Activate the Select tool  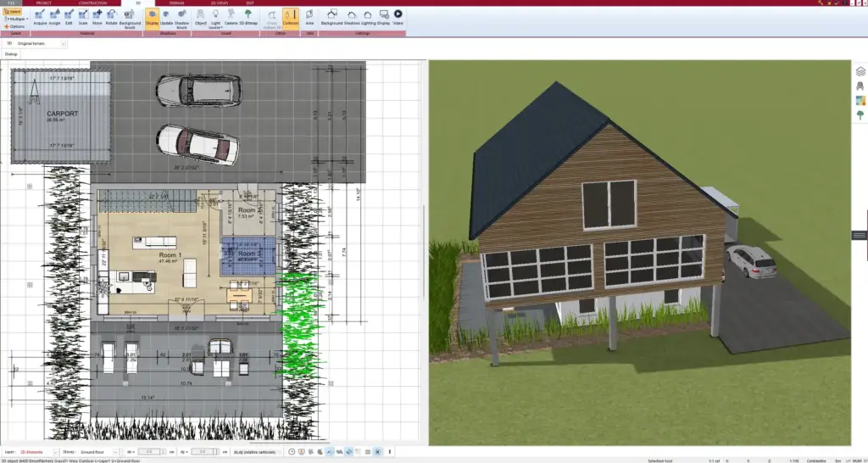pos(13,12)
